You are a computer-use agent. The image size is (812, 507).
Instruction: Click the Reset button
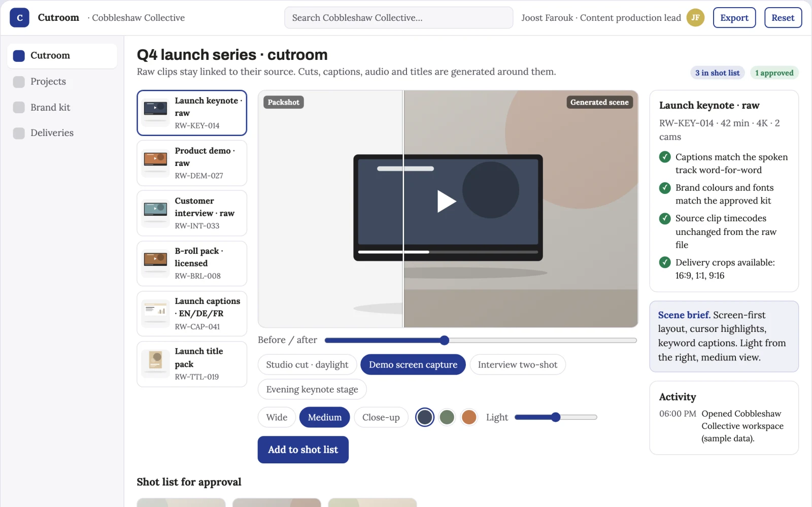[783, 18]
